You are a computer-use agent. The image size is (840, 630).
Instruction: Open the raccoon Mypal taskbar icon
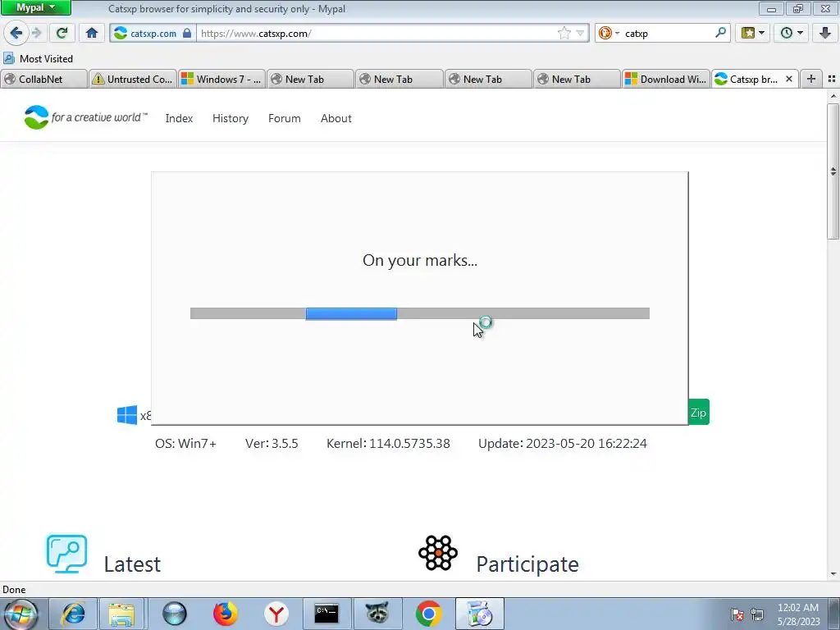point(377,614)
